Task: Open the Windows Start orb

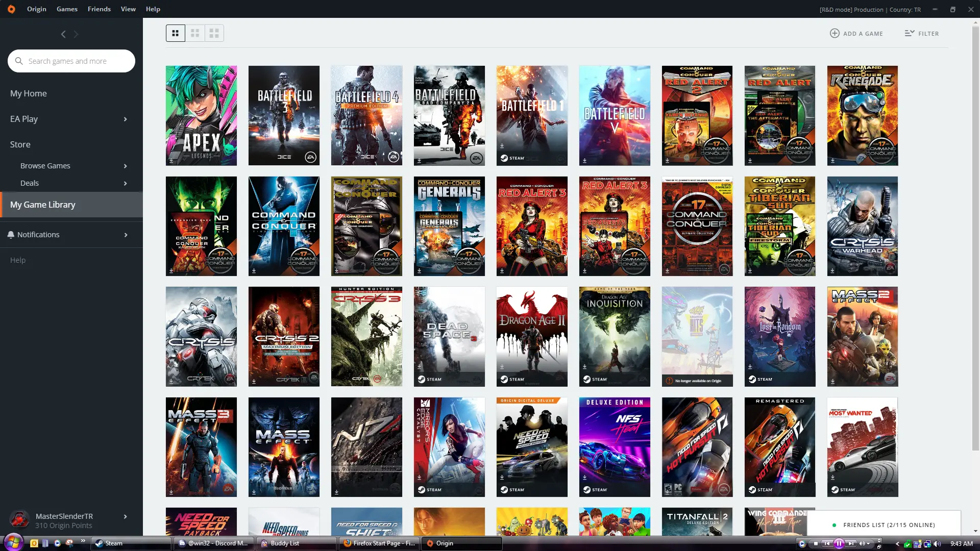Action: [x=13, y=542]
